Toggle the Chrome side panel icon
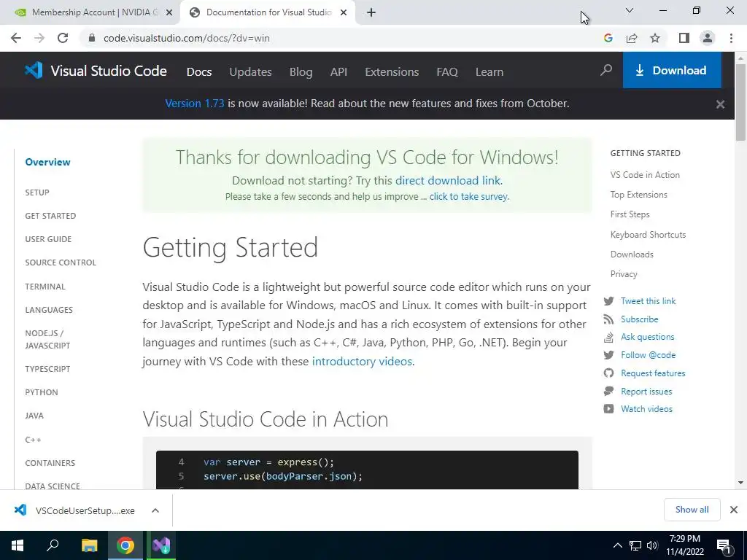The height and width of the screenshot is (560, 747). tap(684, 38)
